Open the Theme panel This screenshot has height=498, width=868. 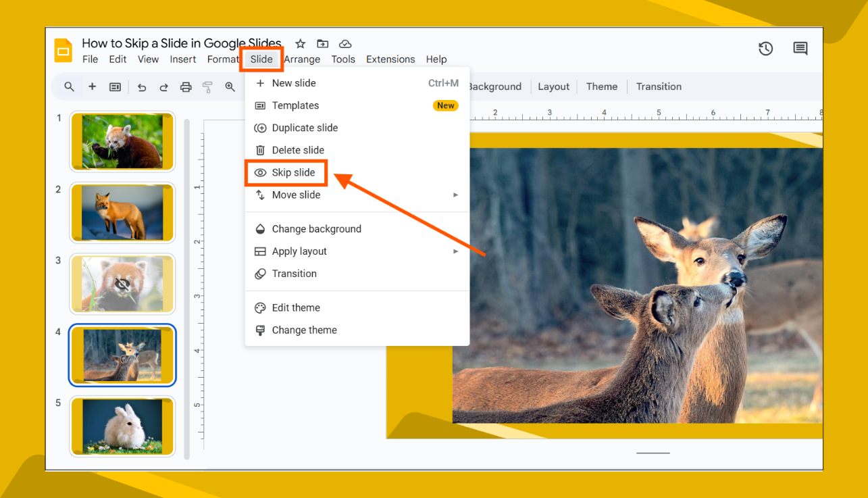click(601, 86)
